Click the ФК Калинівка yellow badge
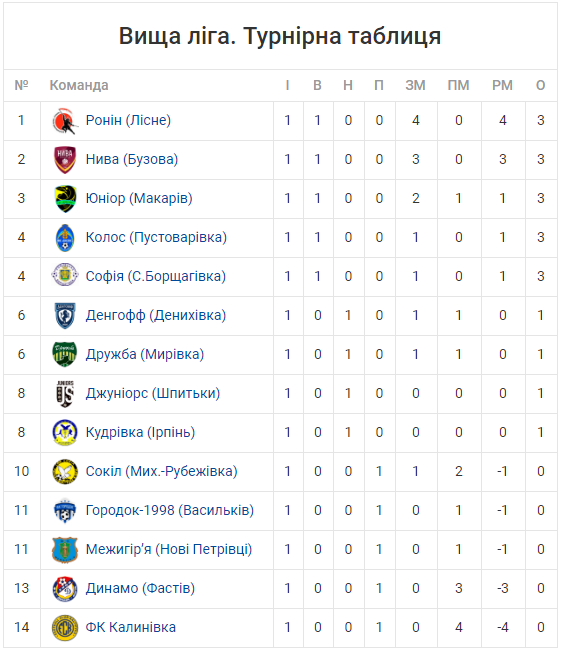The height and width of the screenshot is (651, 562). (65, 628)
